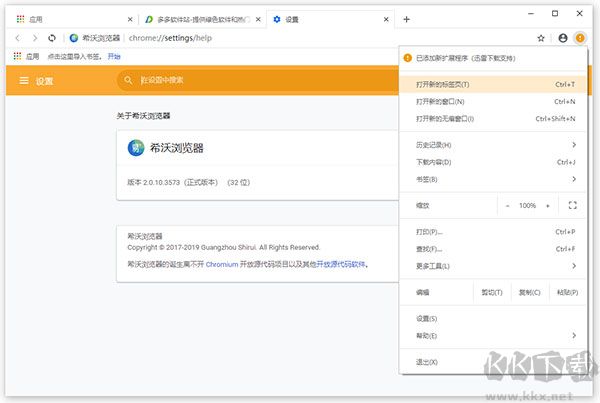This screenshot has width=600, height=403.
Task: Select 查找(F)... in the menu
Action: pyautogui.click(x=492, y=249)
